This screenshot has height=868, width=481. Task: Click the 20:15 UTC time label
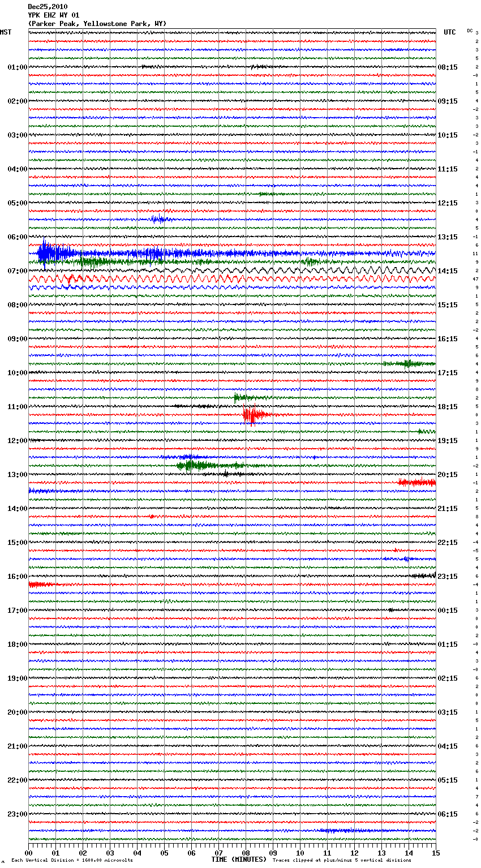tap(448, 475)
